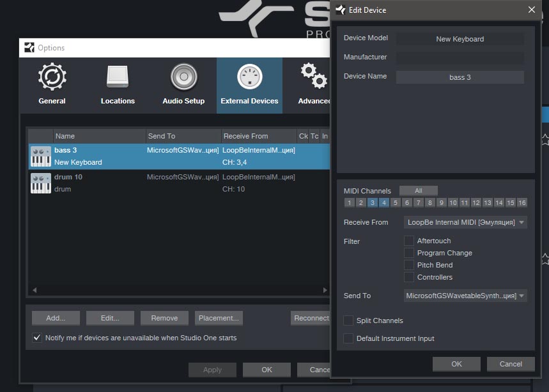Viewport: 549px width, 392px height.
Task: Toggle MIDI channel 14
Action: click(x=499, y=202)
